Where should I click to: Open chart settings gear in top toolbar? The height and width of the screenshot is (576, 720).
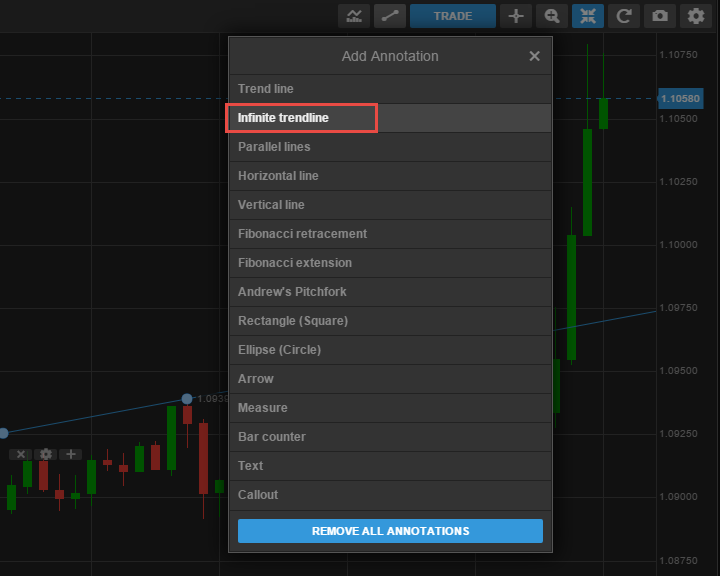[x=695, y=16]
